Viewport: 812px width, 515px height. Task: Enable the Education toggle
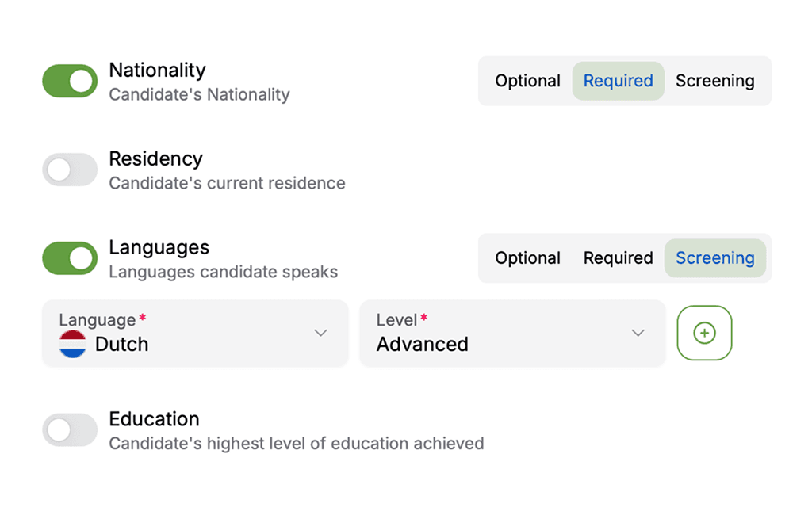pos(69,429)
